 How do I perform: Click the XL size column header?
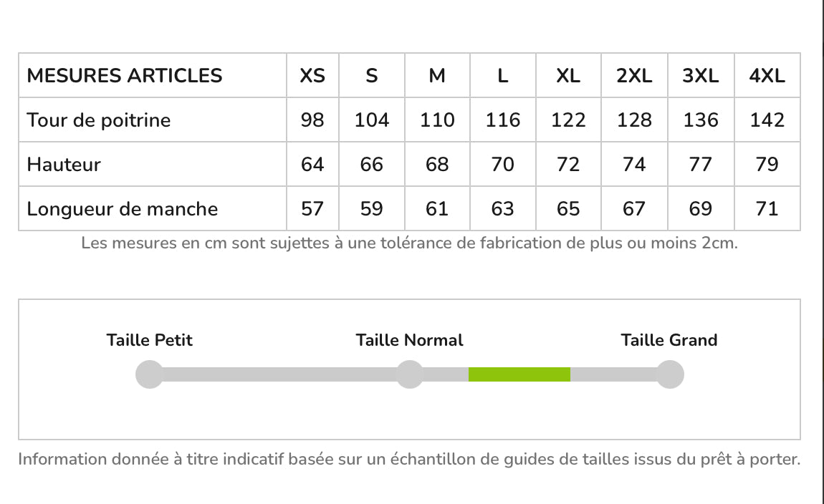click(568, 76)
